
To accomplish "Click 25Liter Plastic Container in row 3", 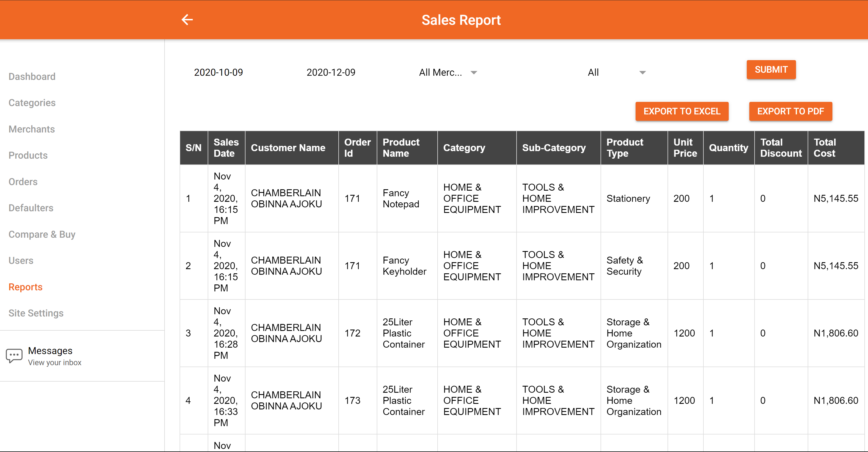I will (407, 333).
